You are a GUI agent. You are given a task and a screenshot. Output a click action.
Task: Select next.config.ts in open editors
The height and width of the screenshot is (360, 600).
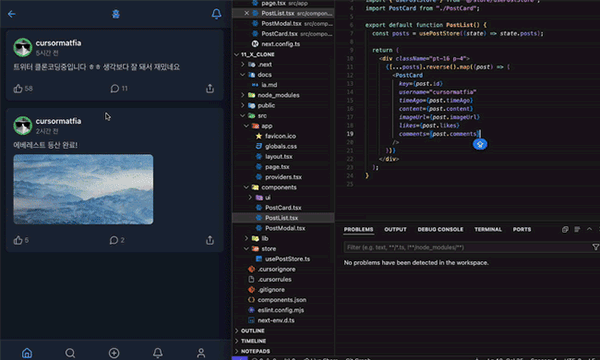click(x=283, y=44)
